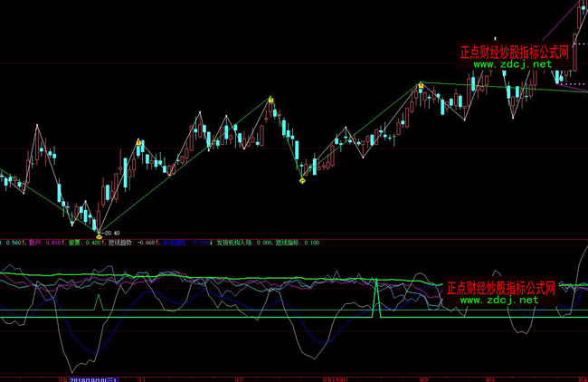
Task: Click the yellow marker at center chart peak
Action: pyautogui.click(x=270, y=99)
